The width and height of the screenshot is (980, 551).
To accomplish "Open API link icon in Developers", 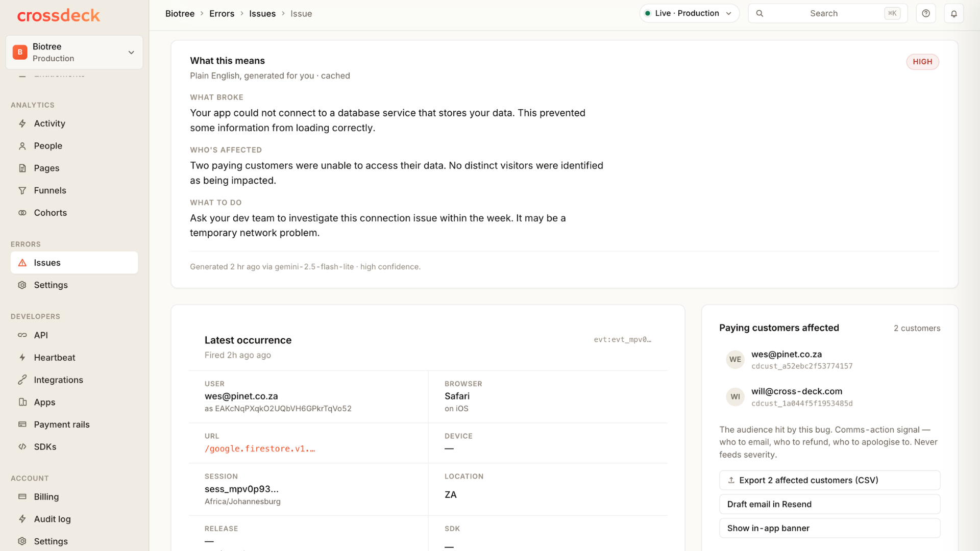I will [x=22, y=335].
